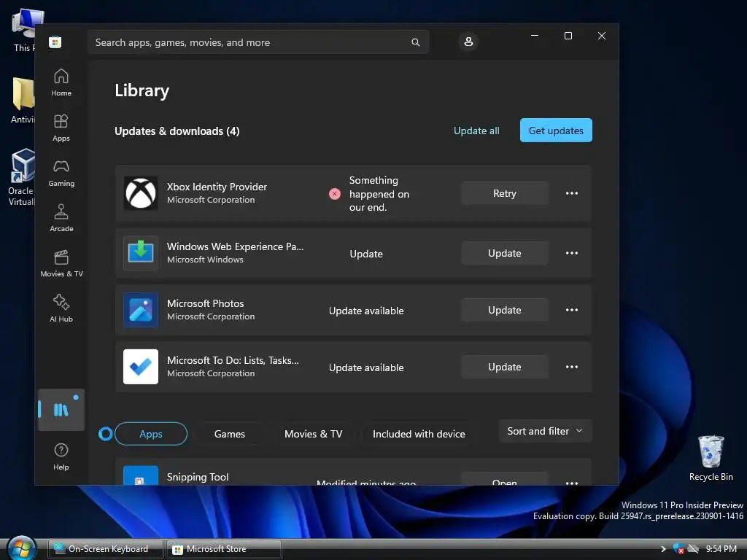Image resolution: width=747 pixels, height=560 pixels.
Task: Select Included with device filter tab
Action: click(419, 434)
